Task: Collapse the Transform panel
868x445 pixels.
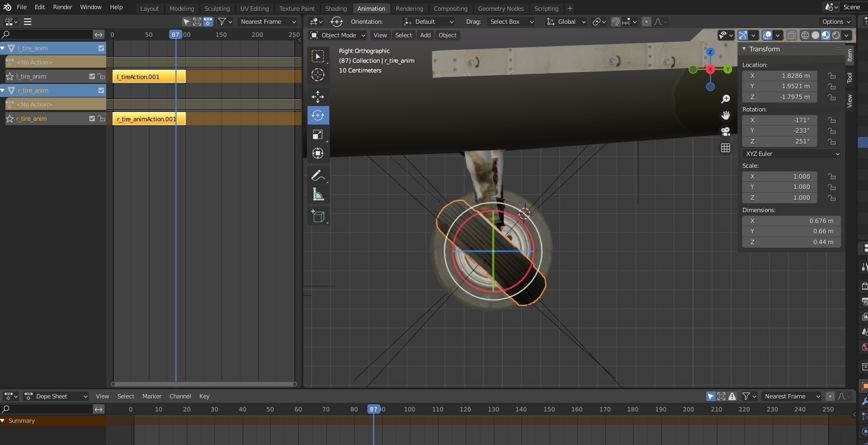Action: (744, 49)
